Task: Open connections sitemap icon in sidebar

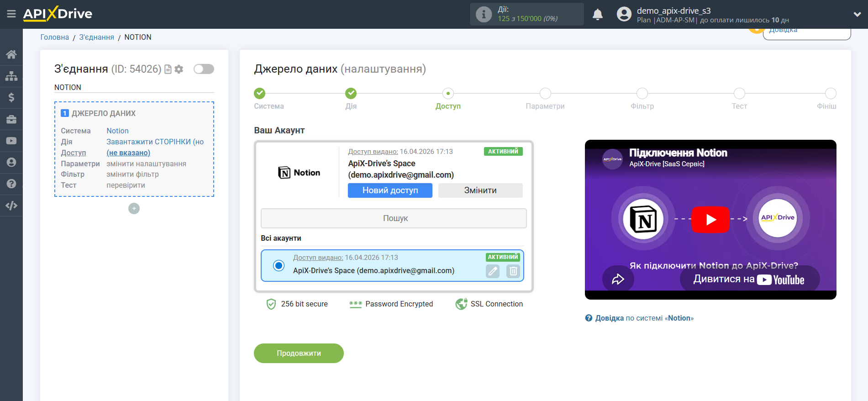Action: click(x=11, y=76)
